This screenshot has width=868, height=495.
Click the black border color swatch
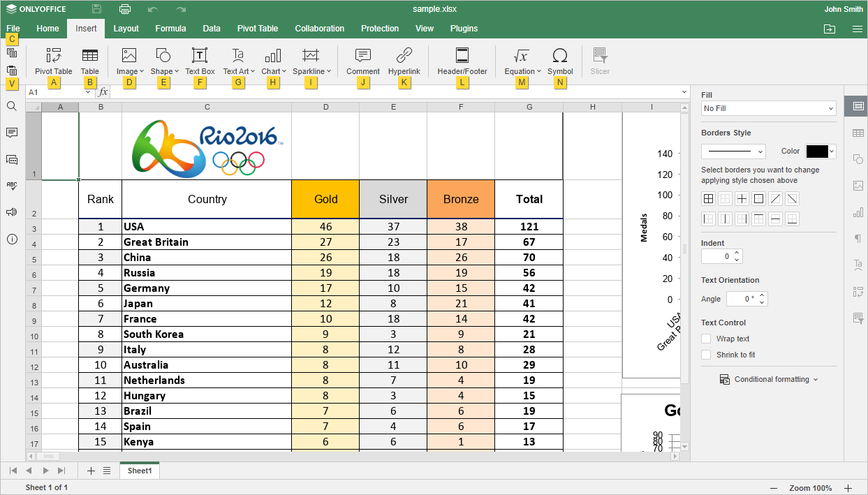(x=817, y=152)
